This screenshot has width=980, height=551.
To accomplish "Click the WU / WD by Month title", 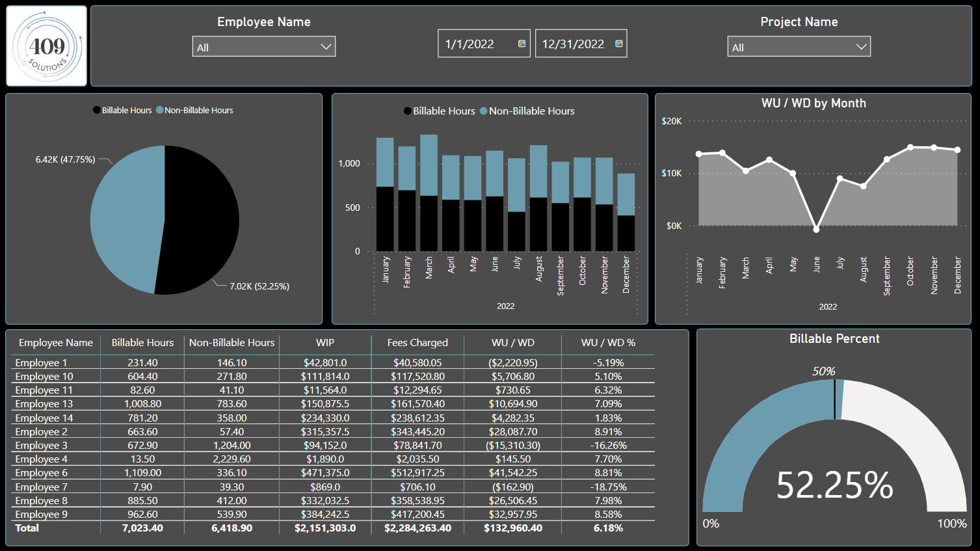I will [x=814, y=103].
